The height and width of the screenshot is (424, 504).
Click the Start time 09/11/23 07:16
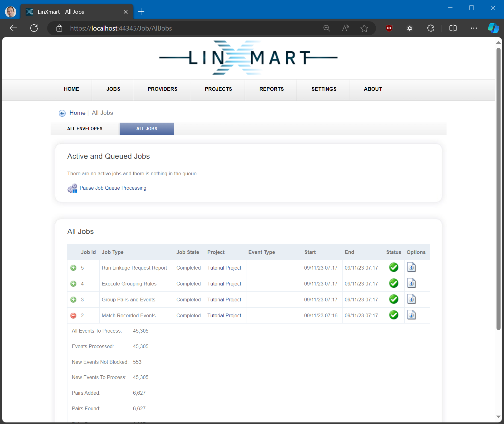point(321,316)
